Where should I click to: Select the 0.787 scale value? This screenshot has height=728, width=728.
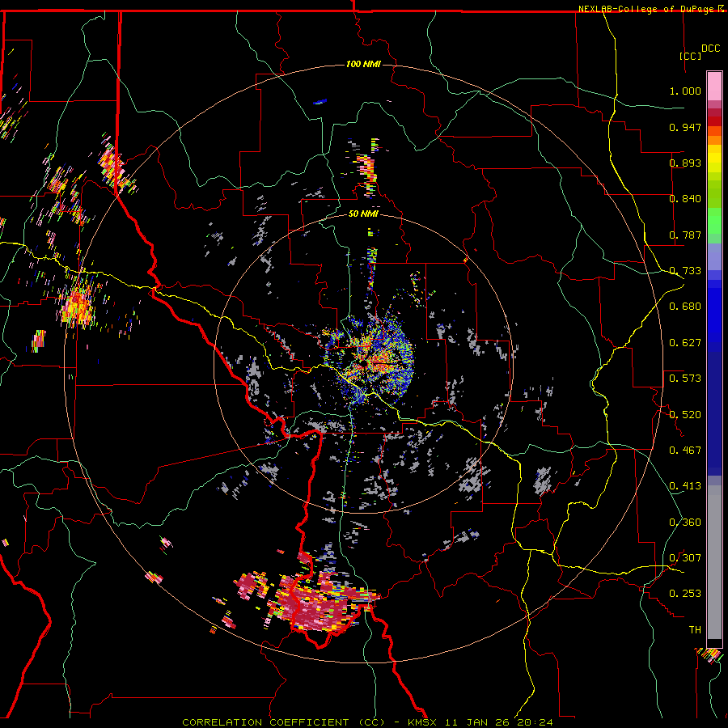click(x=685, y=235)
